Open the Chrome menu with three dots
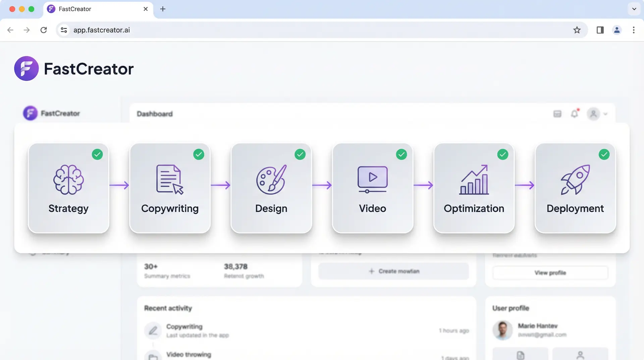This screenshot has height=360, width=644. coord(634,30)
